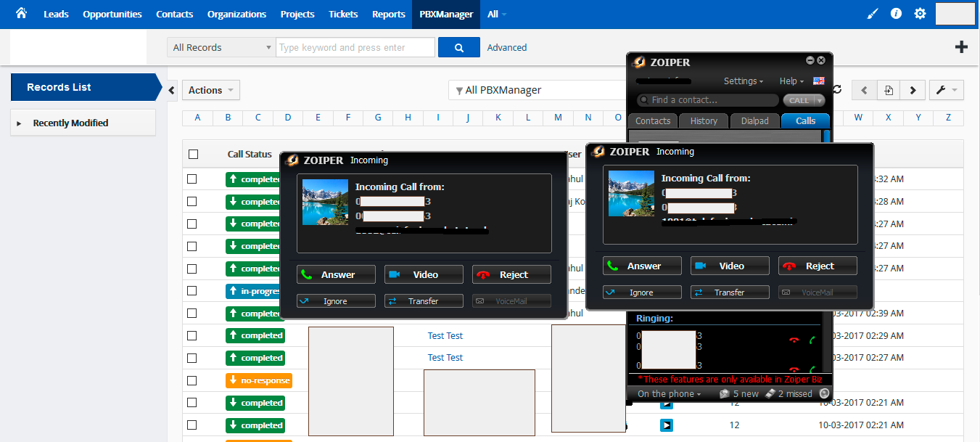
Task: Check the first completed call's row checkbox
Action: click(192, 179)
